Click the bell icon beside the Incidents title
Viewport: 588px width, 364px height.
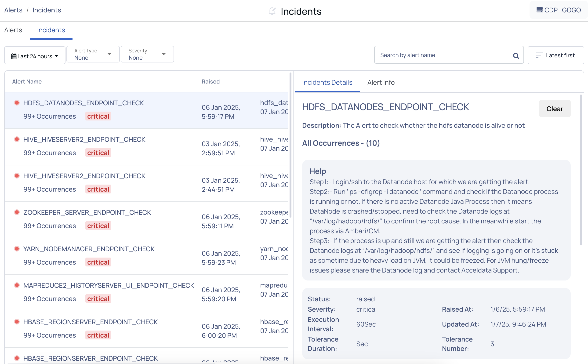(x=272, y=11)
